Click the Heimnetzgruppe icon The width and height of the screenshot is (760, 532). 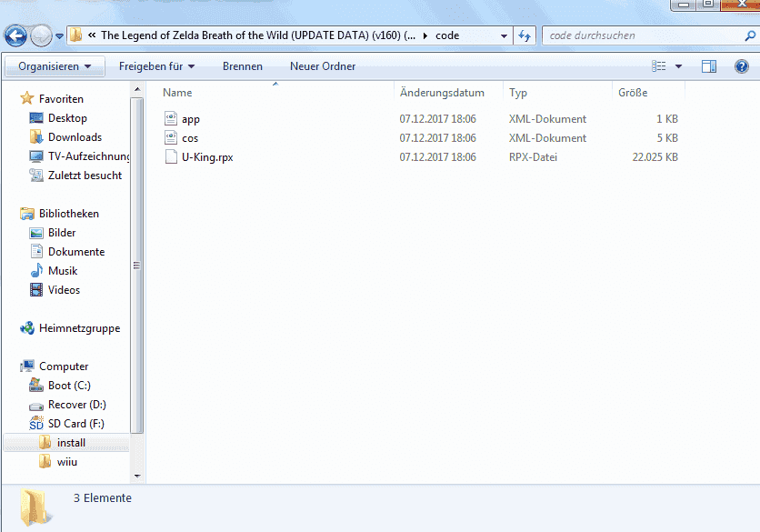tap(26, 328)
